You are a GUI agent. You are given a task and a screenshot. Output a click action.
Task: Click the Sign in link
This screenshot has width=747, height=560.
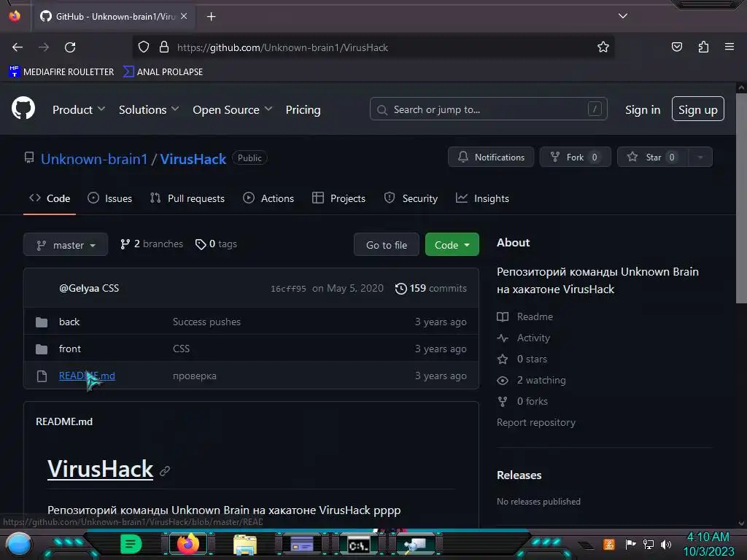[642, 109]
